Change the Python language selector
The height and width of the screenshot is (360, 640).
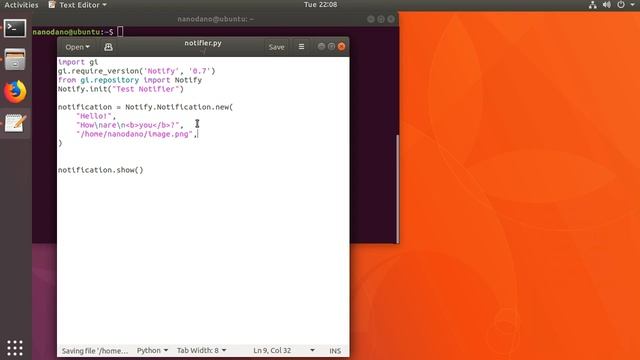point(152,351)
